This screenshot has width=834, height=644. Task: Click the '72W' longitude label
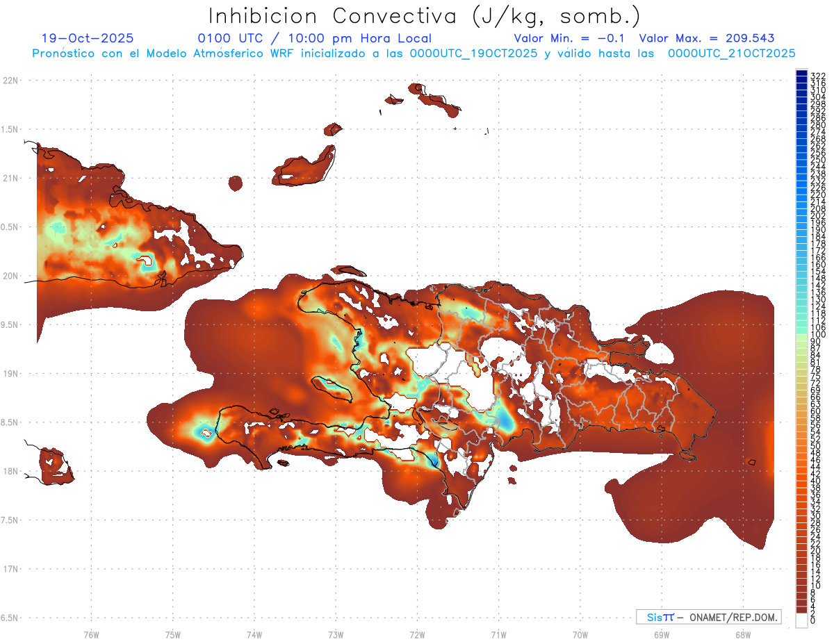click(417, 634)
